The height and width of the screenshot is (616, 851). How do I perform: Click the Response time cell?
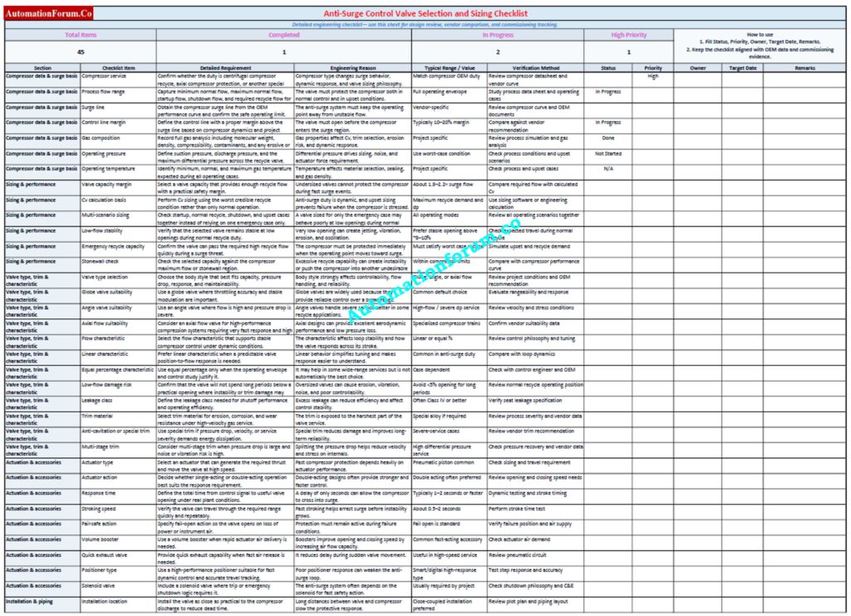click(118, 496)
